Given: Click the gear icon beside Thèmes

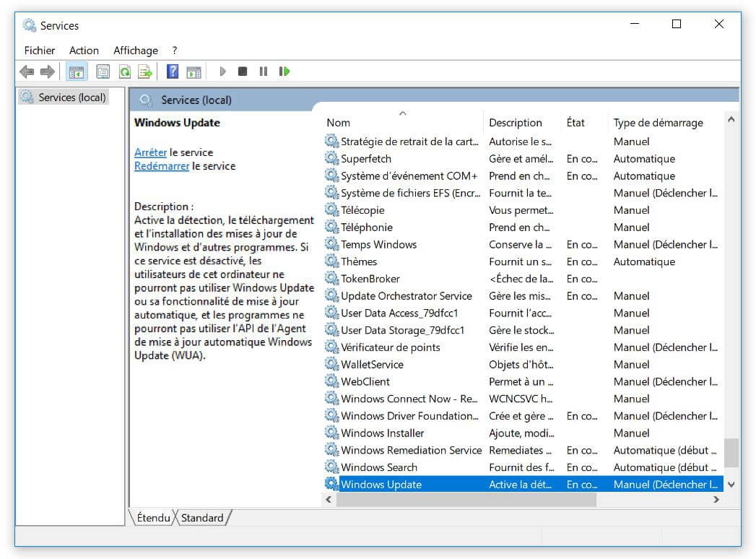Looking at the screenshot, I should (331, 261).
